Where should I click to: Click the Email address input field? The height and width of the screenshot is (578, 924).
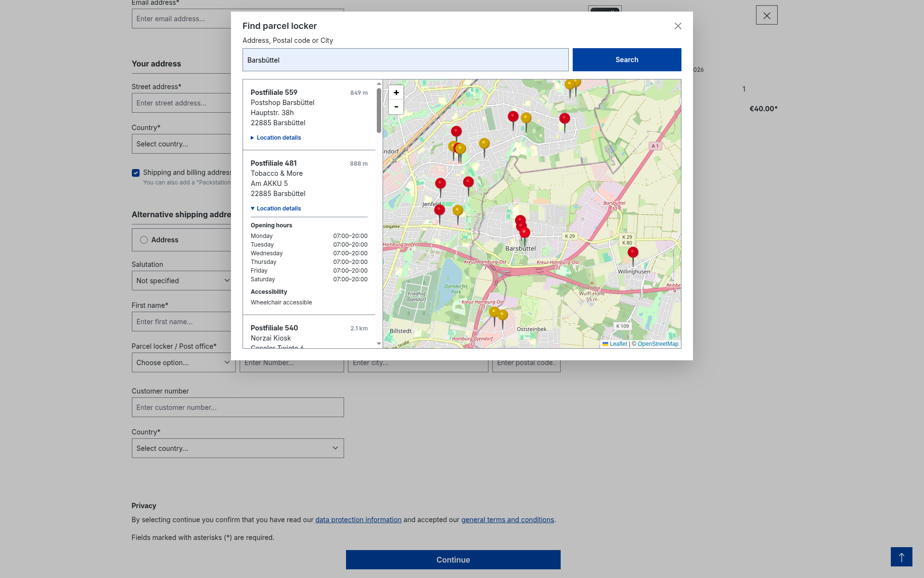(181, 19)
